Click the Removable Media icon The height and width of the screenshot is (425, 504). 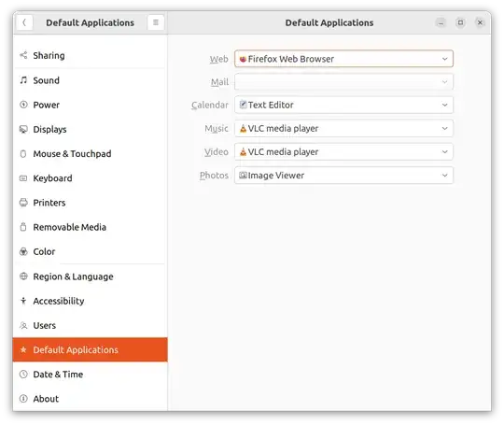[x=23, y=227]
